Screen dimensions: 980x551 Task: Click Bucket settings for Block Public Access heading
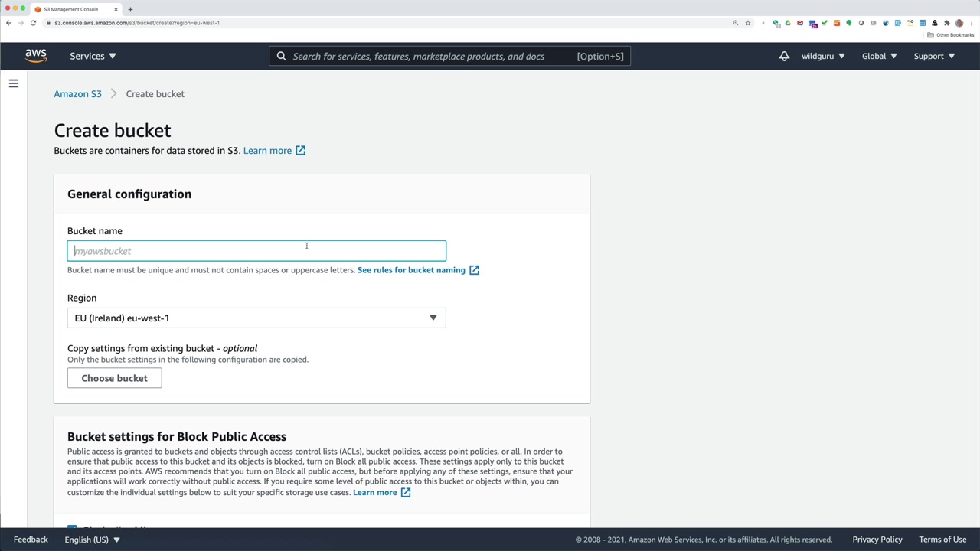(177, 437)
